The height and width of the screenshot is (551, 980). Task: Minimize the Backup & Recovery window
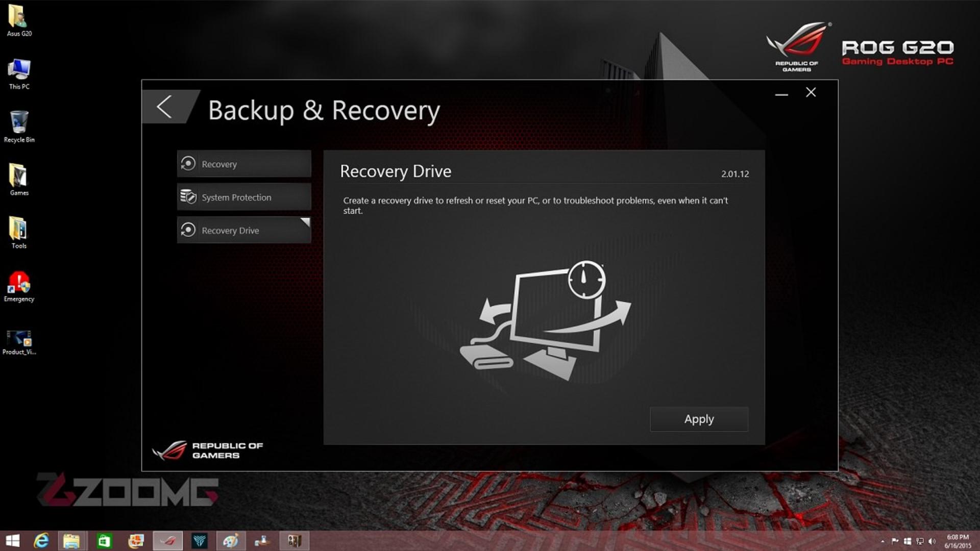781,93
